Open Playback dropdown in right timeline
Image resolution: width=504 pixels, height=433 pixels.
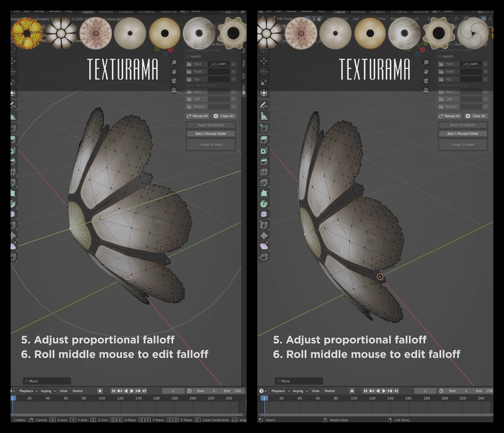280,391
